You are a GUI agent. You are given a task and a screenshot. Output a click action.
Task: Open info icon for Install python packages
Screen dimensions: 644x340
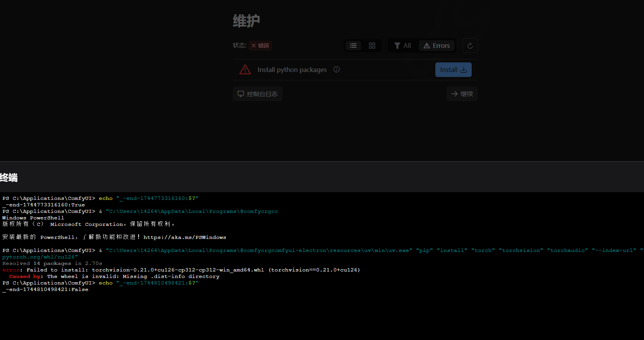click(337, 69)
